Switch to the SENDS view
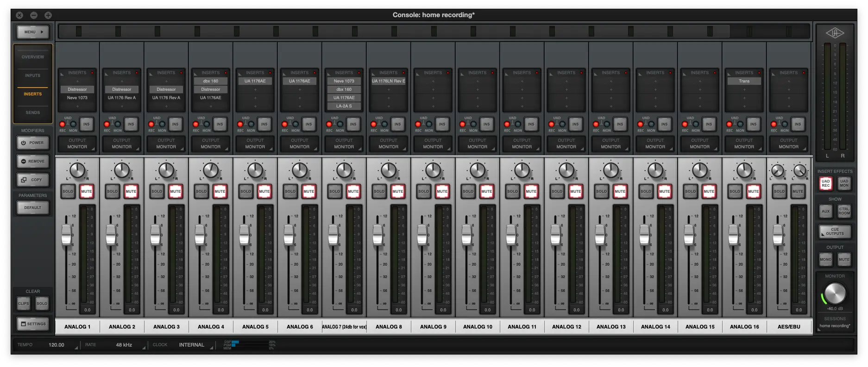Screen dimensions: 868x367 point(33,113)
